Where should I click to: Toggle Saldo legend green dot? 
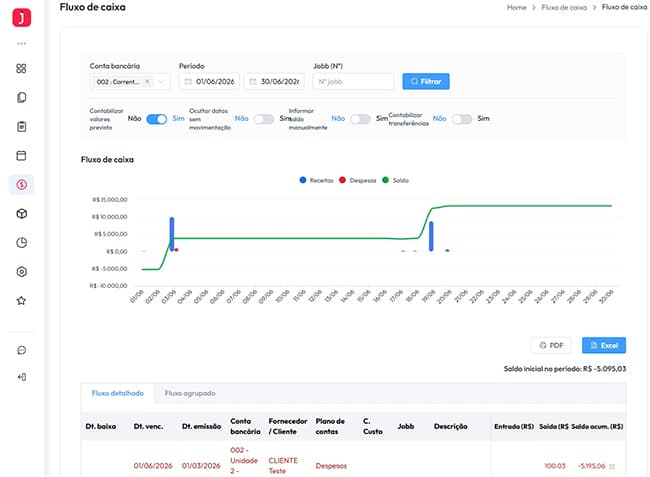pos(386,180)
